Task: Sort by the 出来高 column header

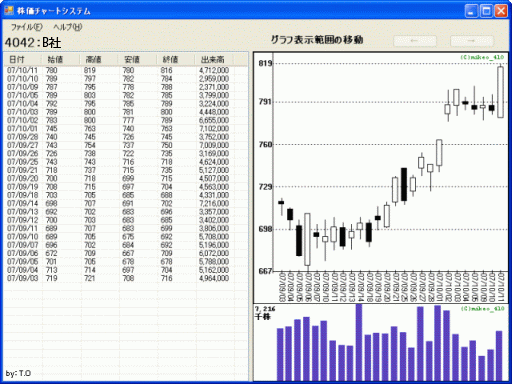Action: [214, 60]
